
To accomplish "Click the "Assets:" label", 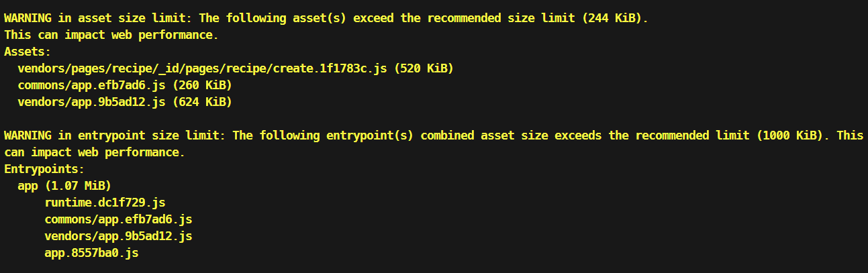I will click(28, 52).
